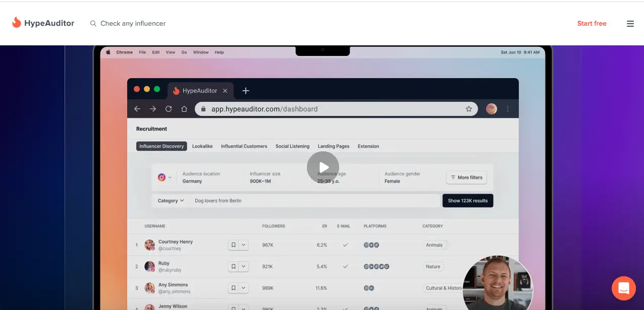The width and height of the screenshot is (644, 310).
Task: Expand Courtney Henry's save dropdown arrow
Action: click(243, 245)
